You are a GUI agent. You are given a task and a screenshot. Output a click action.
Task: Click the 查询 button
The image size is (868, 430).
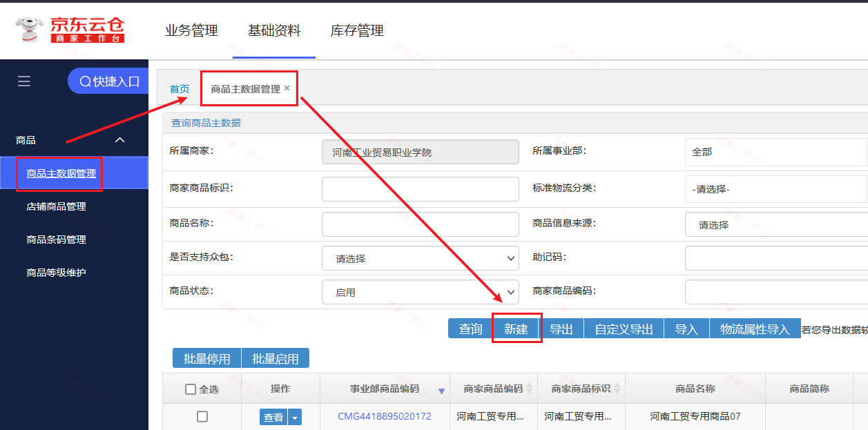471,329
